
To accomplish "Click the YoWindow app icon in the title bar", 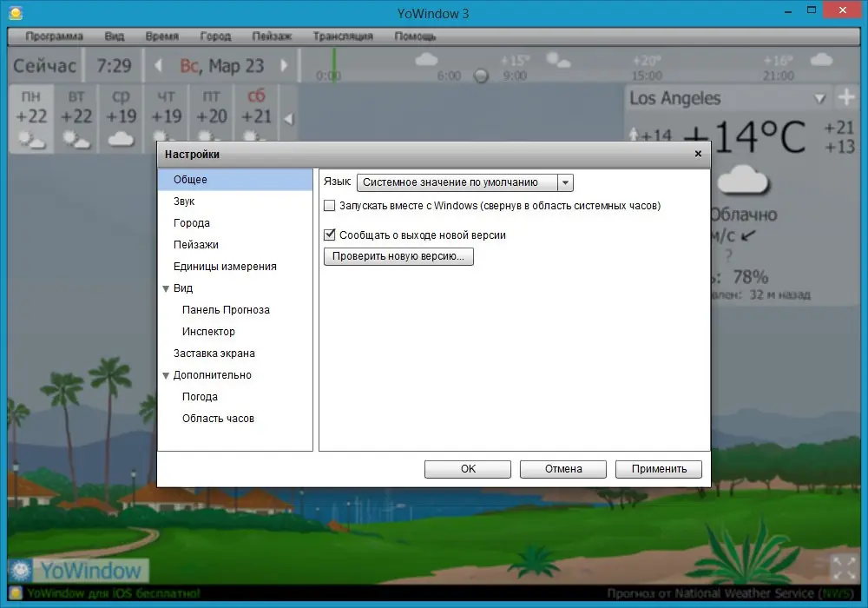I will pos(16,13).
